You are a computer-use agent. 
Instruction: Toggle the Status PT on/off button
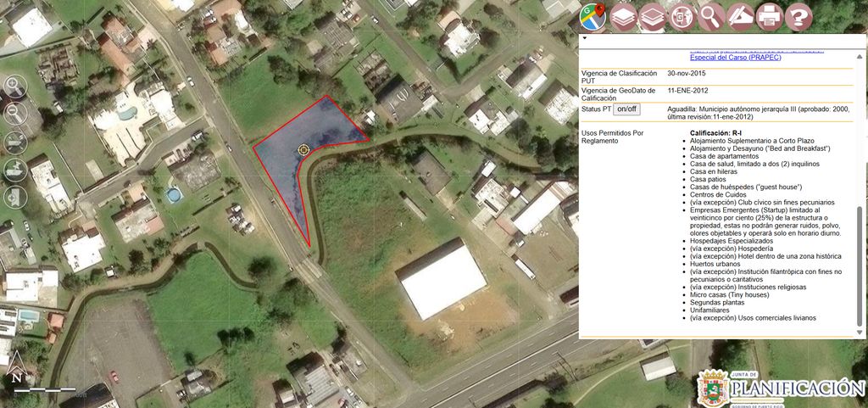point(627,109)
